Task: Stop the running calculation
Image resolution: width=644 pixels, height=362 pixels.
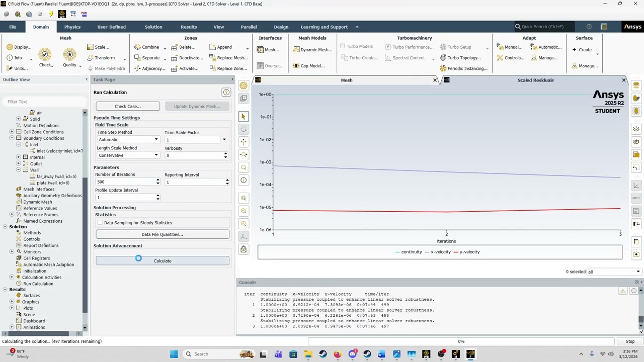Action: click(x=630, y=341)
